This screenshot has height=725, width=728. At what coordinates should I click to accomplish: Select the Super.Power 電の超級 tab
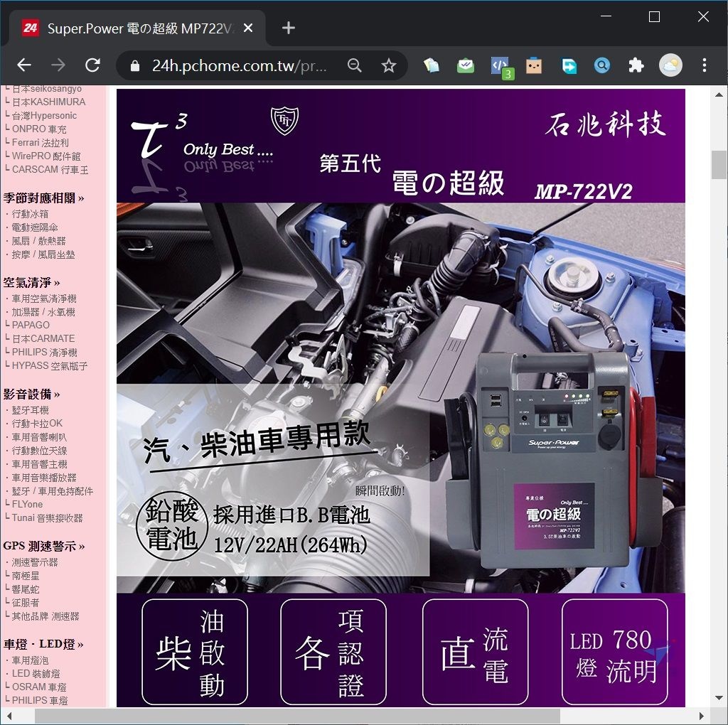point(137,28)
